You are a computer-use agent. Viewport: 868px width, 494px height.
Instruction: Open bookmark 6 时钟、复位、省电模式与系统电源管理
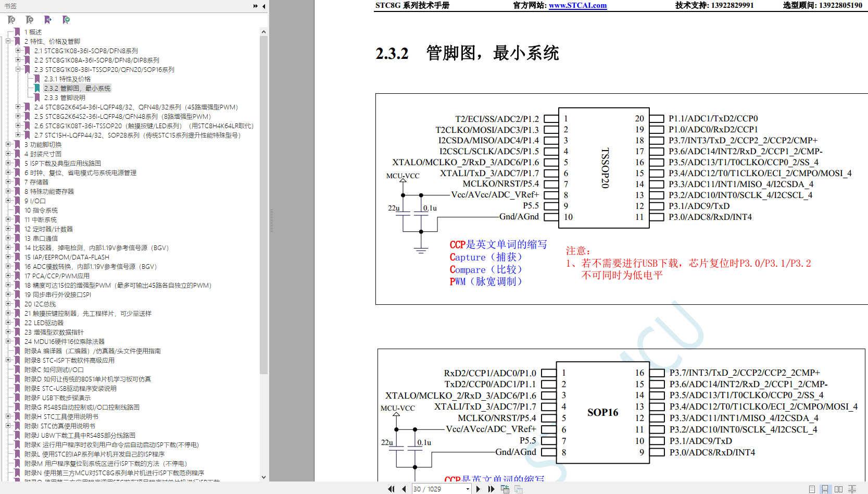click(x=80, y=172)
